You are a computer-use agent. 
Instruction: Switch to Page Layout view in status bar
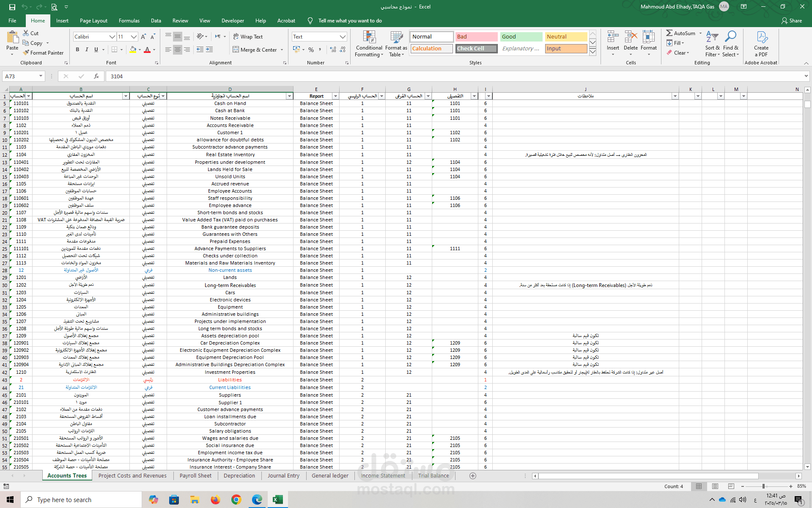coord(715,486)
